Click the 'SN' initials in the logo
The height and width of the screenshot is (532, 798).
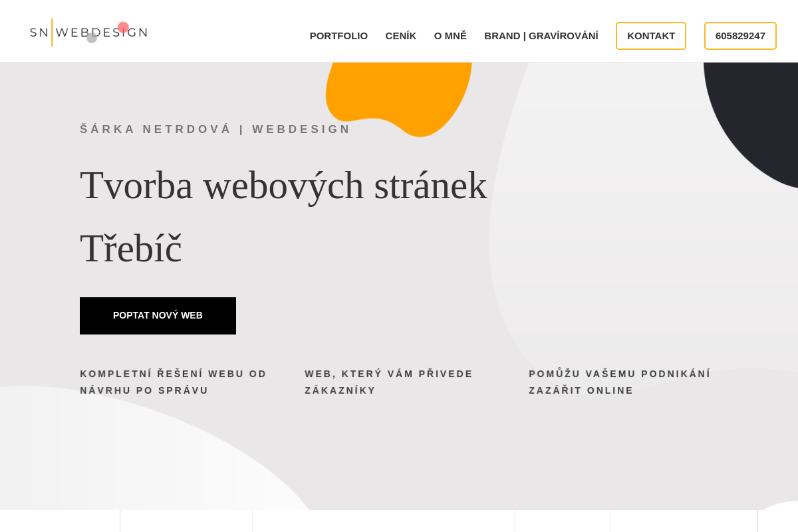coord(39,33)
